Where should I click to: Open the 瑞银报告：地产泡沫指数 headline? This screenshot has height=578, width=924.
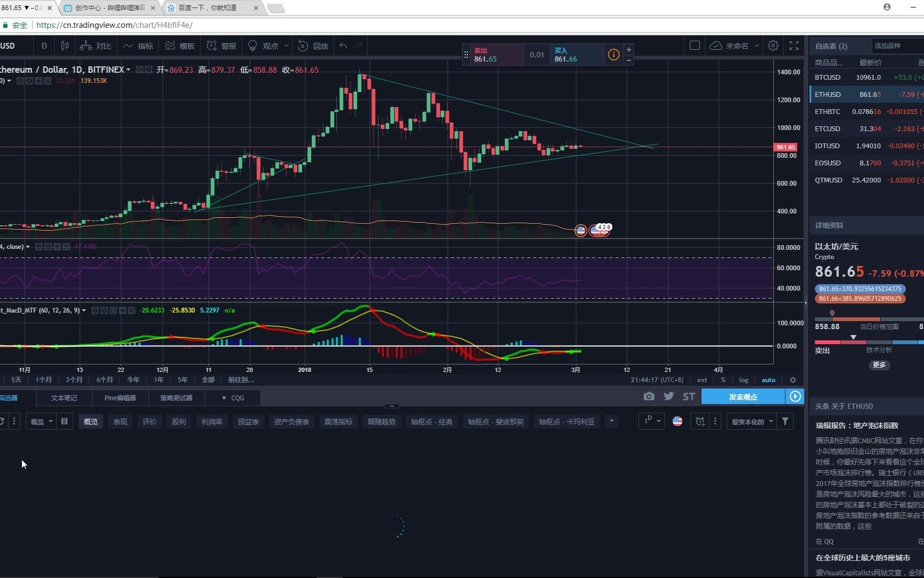pos(857,425)
